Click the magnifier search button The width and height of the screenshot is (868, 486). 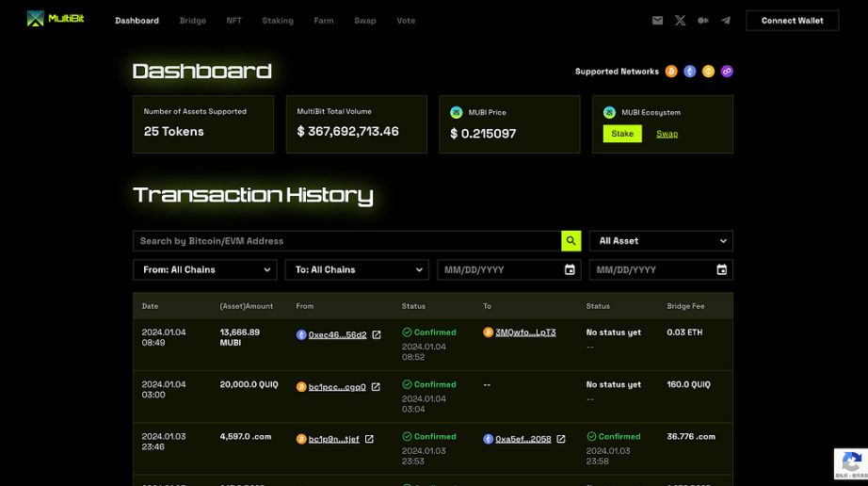571,241
